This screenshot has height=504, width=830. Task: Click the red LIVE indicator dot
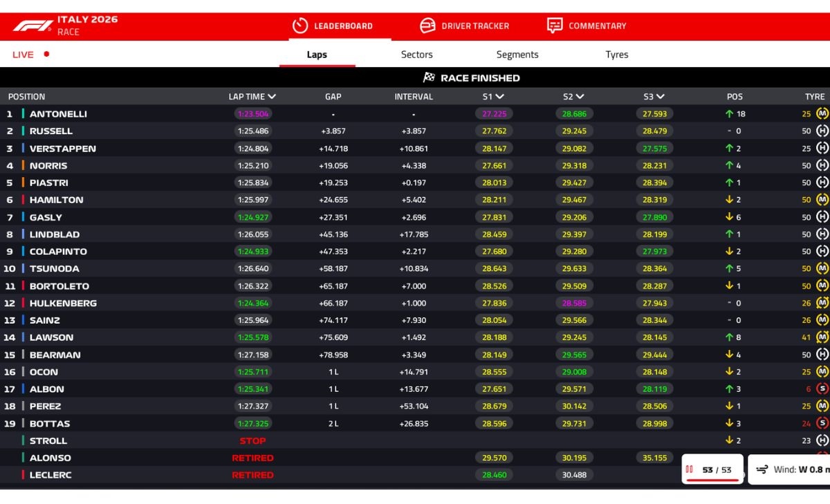coord(46,54)
